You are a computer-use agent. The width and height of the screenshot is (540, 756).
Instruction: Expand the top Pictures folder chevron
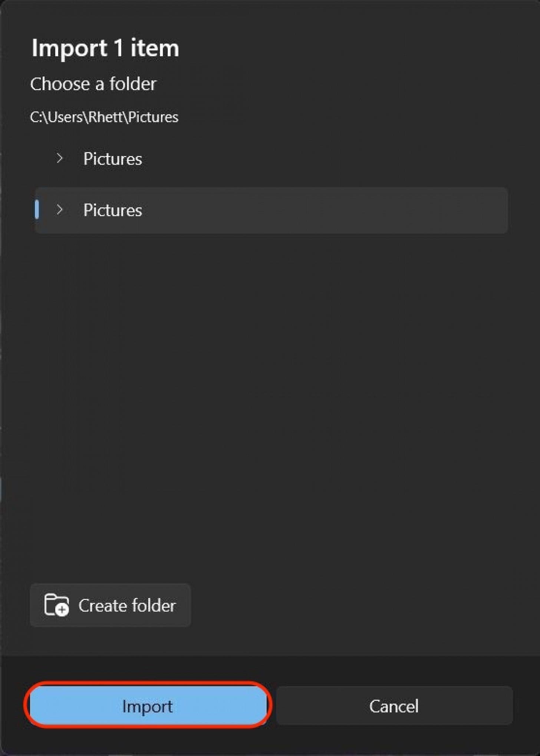click(59, 159)
